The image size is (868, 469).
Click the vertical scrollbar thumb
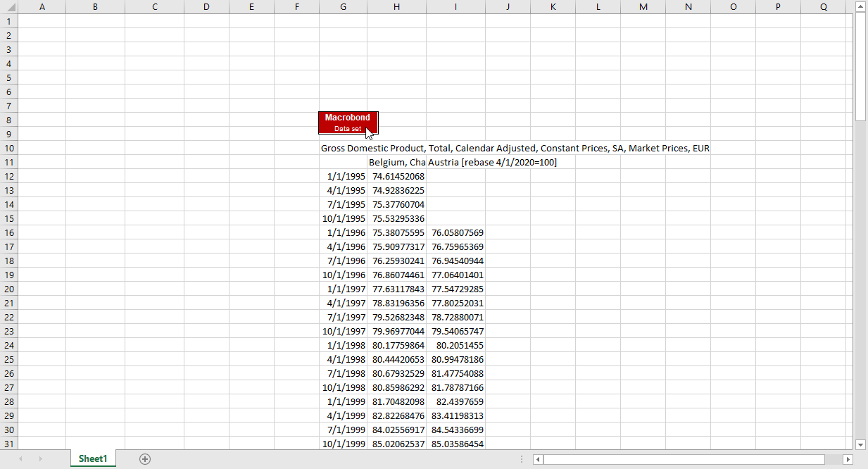tap(860, 67)
